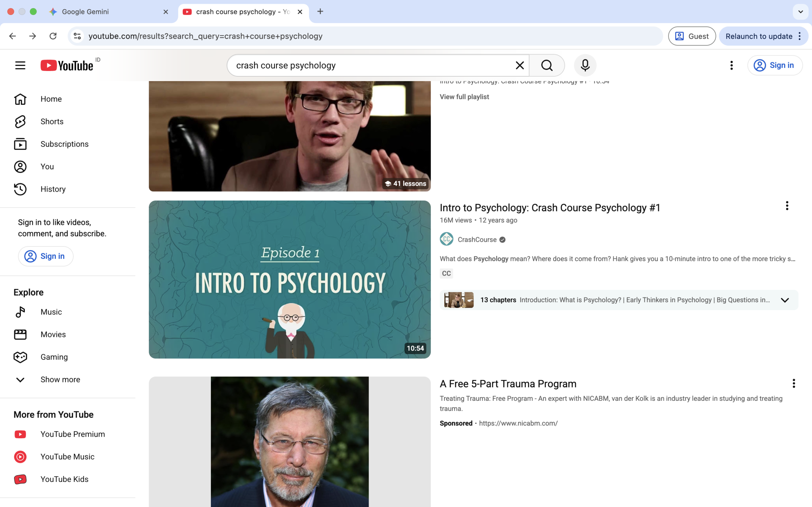Expand the 13 chapters chevron
812x507 pixels.
pyautogui.click(x=784, y=300)
